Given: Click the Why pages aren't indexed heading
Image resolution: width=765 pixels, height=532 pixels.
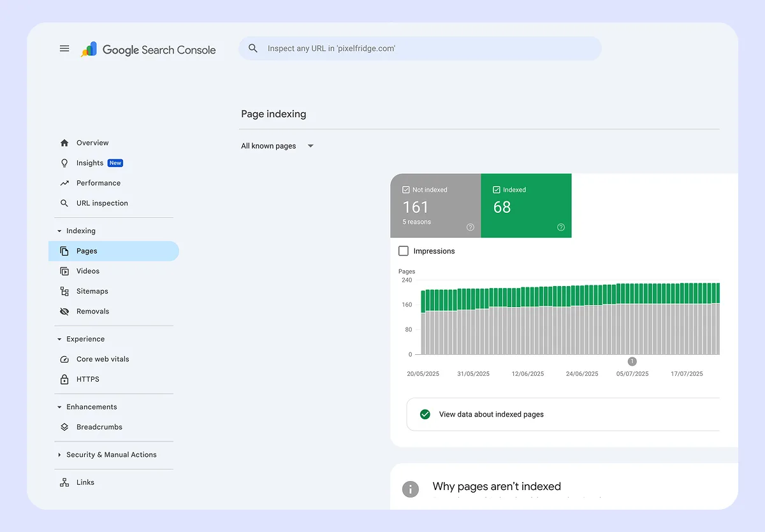Looking at the screenshot, I should point(497,487).
